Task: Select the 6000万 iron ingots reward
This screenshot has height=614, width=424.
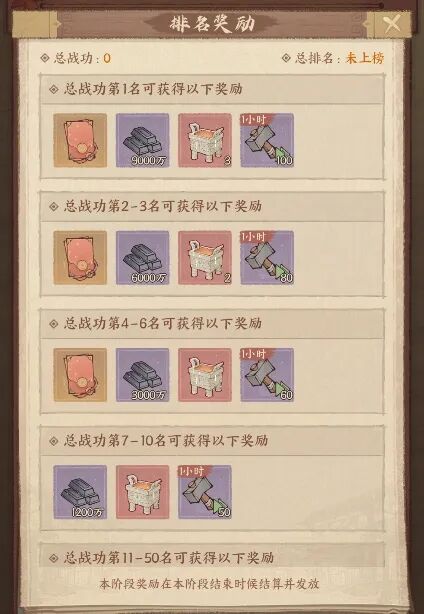Action: click(143, 258)
